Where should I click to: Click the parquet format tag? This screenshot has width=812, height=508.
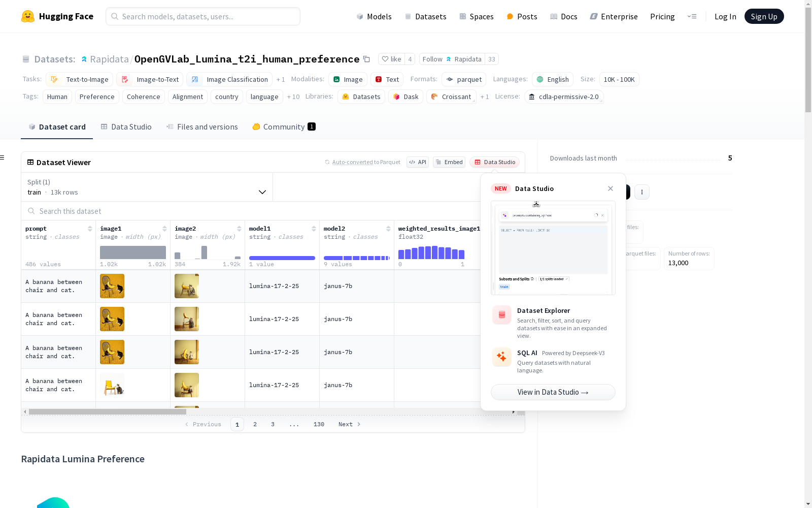[464, 79]
